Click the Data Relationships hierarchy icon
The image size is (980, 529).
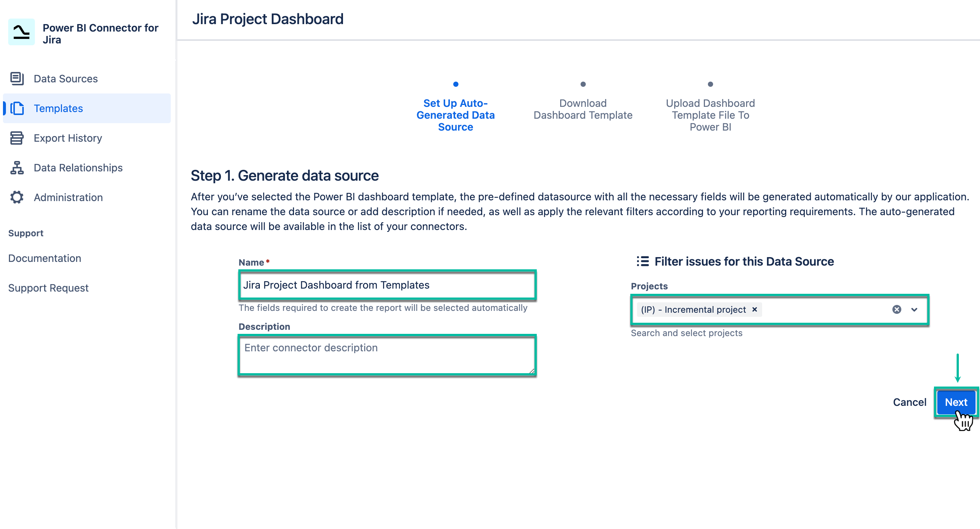[x=17, y=168]
